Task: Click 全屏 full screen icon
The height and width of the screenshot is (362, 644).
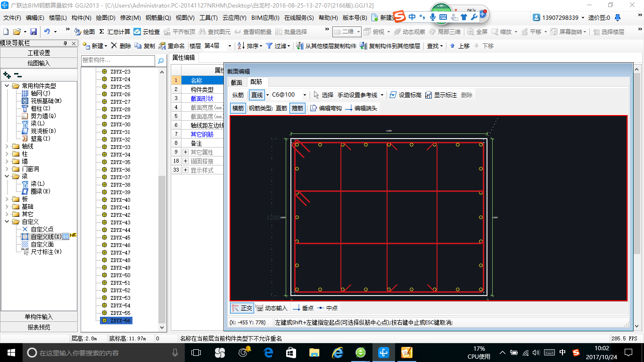Action: pos(478,32)
